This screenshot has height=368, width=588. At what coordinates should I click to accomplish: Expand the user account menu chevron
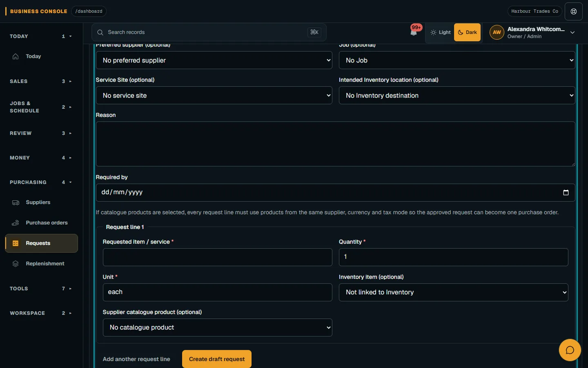(x=572, y=32)
